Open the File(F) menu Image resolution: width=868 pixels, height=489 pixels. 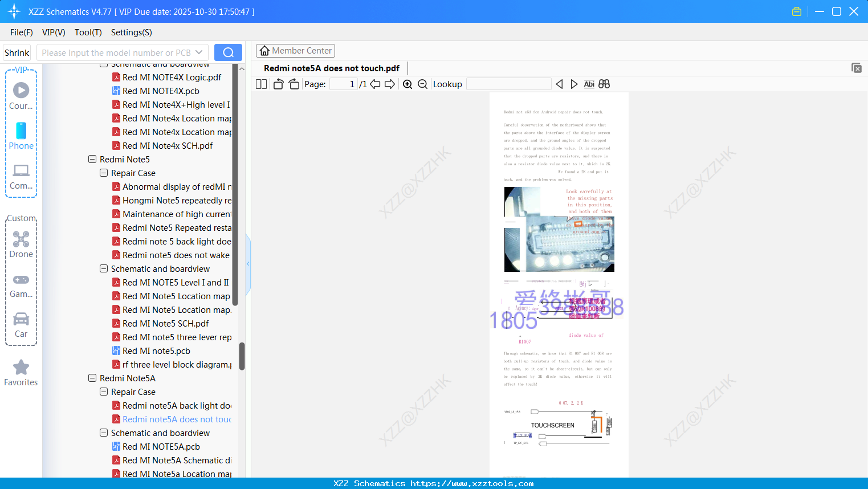22,32
